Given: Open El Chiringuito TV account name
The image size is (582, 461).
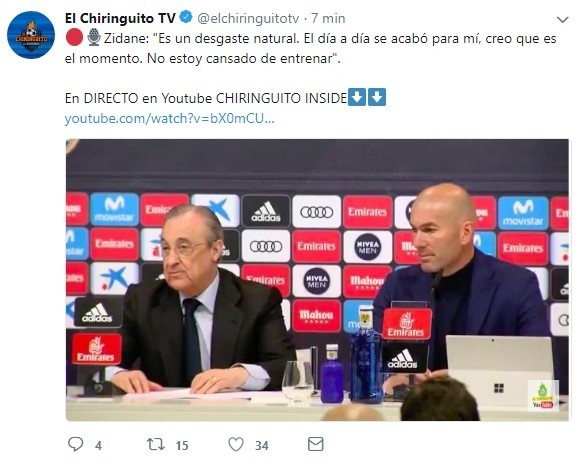Looking at the screenshot, I should tap(120, 18).
